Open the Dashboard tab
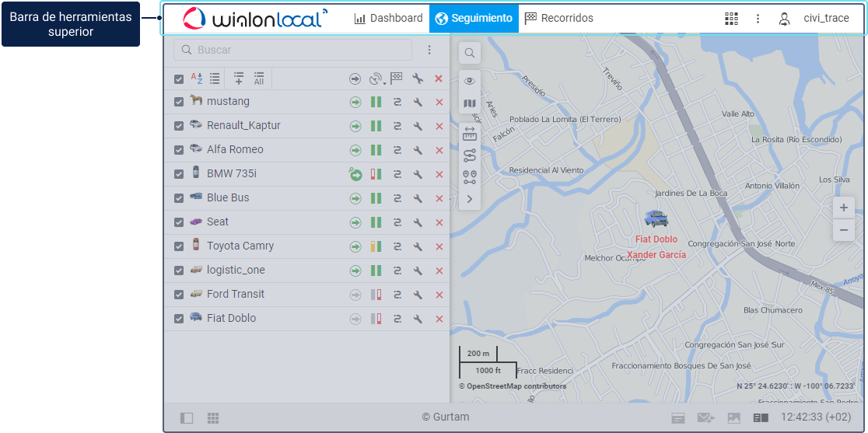The image size is (868, 433). (388, 18)
